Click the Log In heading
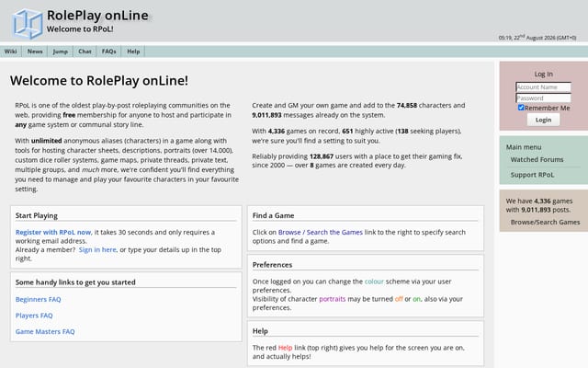588x368 pixels. (x=543, y=74)
